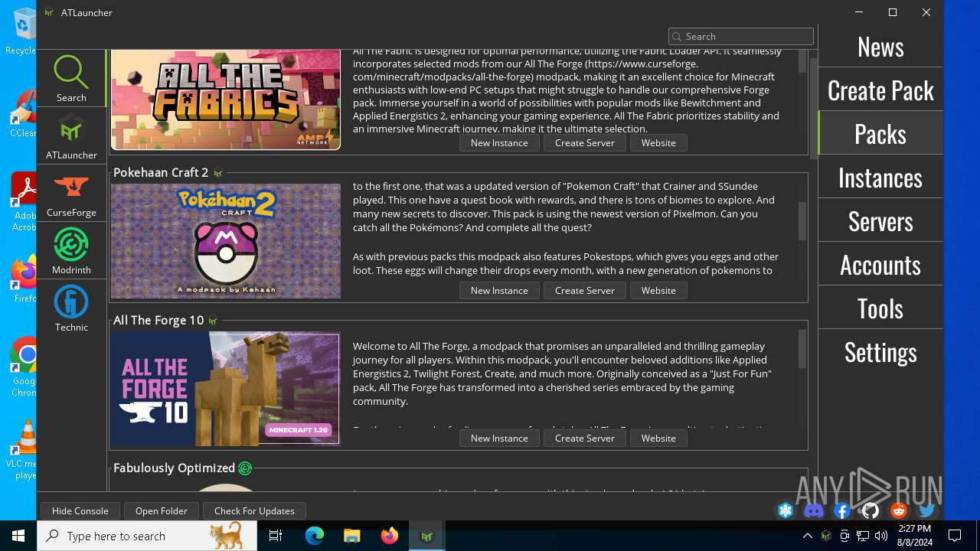The width and height of the screenshot is (980, 551).
Task: Click the ATLauncher badge beside All The Forge 10
Action: coord(213,321)
